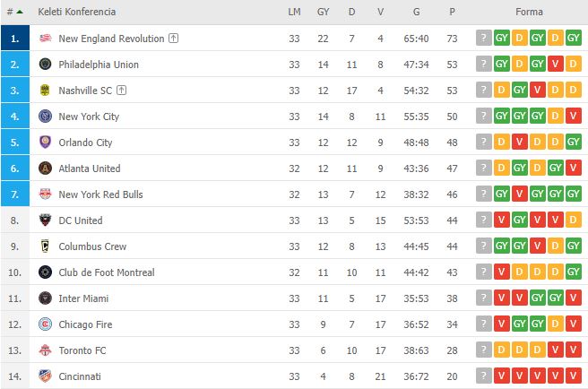Click the New England Revolution team crest
This screenshot has height=389, width=588.
[x=45, y=38]
